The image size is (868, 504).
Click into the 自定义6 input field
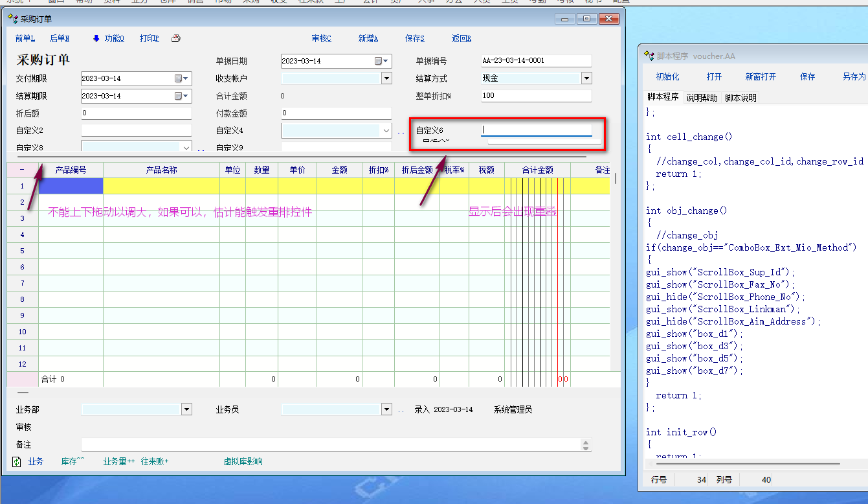[537, 130]
